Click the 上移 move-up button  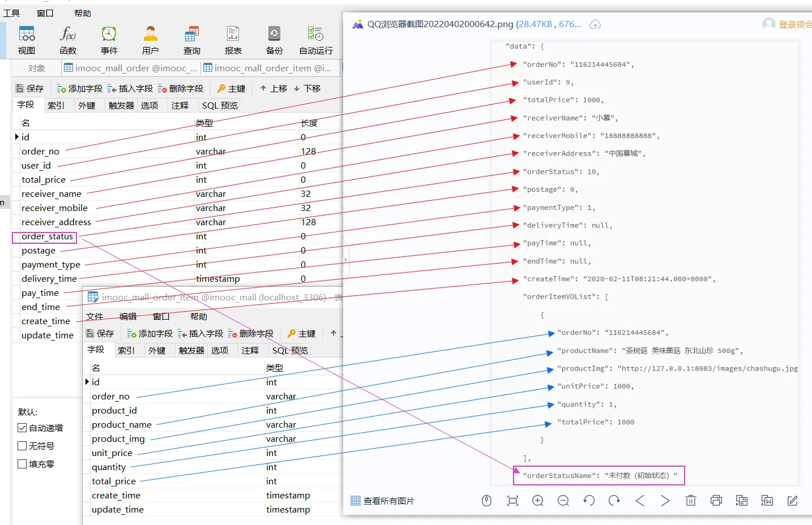(273, 88)
